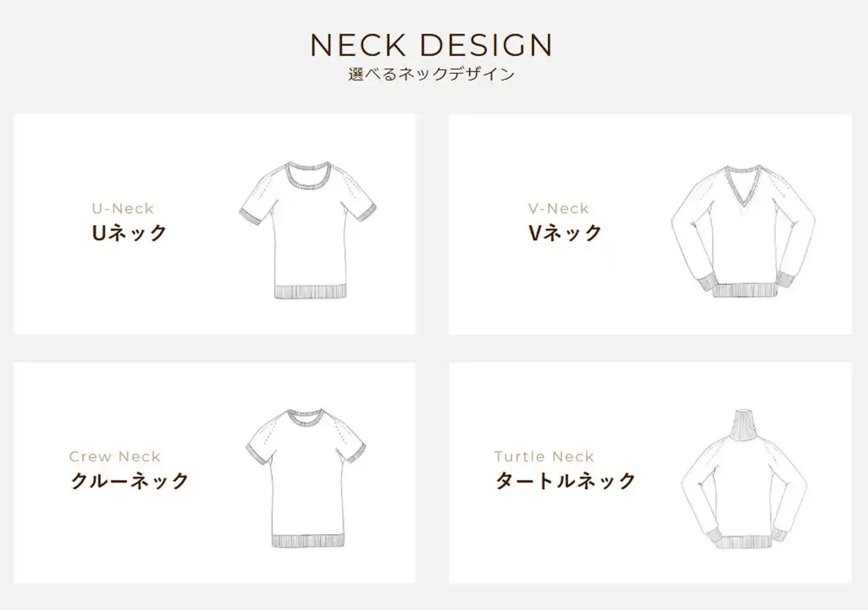Click the 選べるネックデザイン subtitle

point(431,75)
